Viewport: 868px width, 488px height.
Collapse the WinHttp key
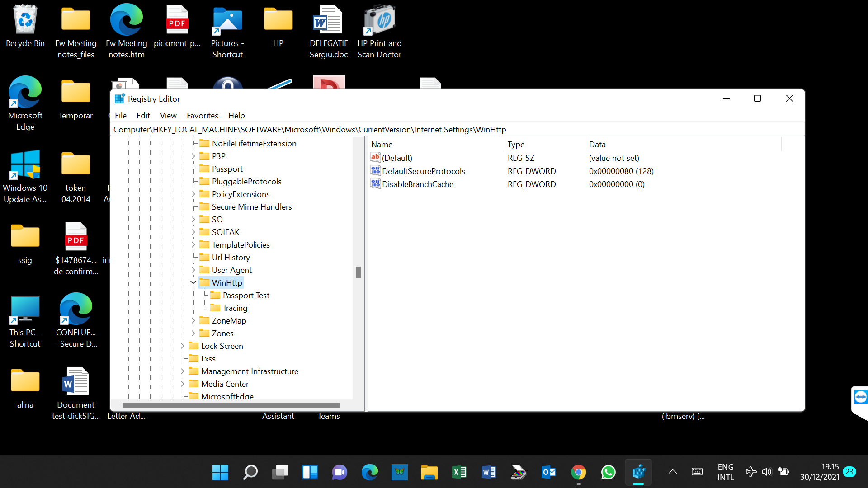pos(193,282)
